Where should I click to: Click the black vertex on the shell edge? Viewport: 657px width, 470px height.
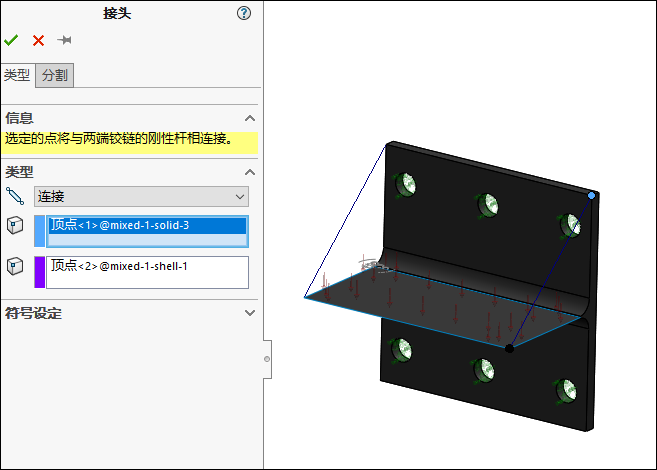[509, 348]
